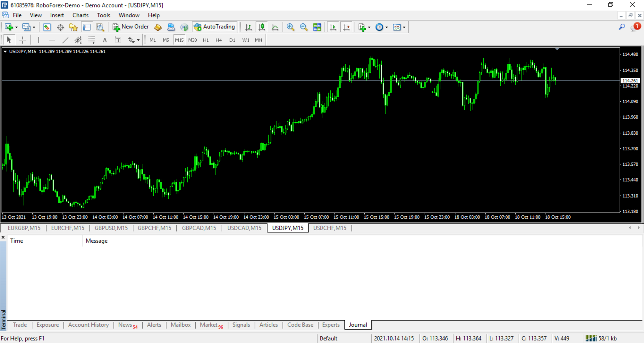Select the Text tool (A)

(x=104, y=40)
